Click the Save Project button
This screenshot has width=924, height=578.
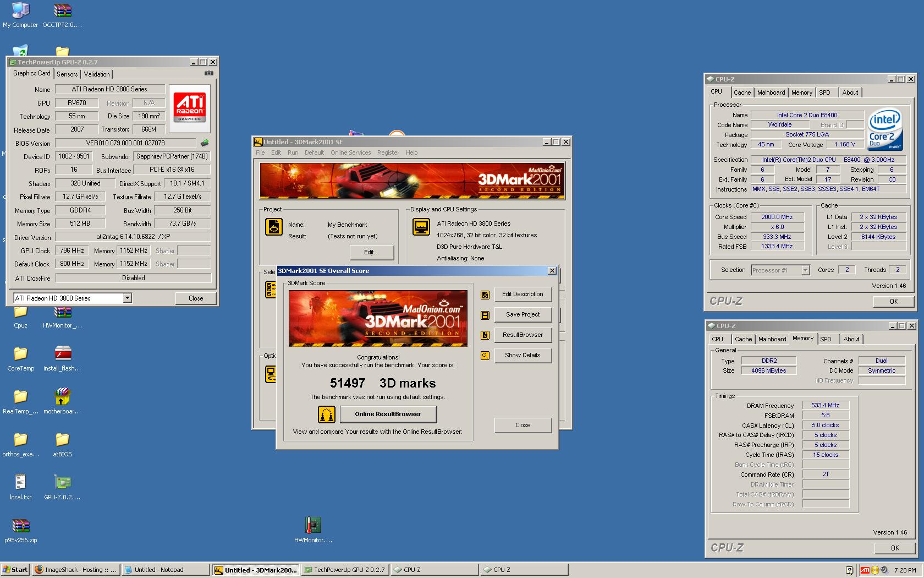coord(522,315)
